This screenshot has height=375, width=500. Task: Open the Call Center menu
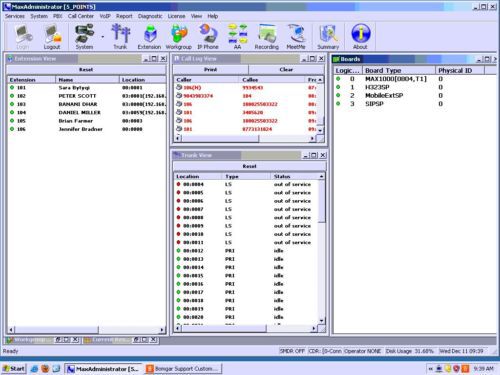[x=81, y=16]
